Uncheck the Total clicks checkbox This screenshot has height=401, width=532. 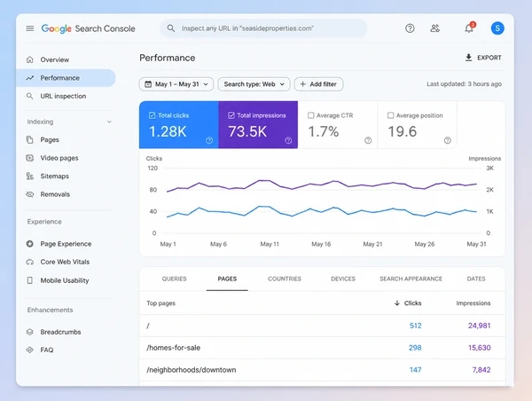[x=152, y=115]
